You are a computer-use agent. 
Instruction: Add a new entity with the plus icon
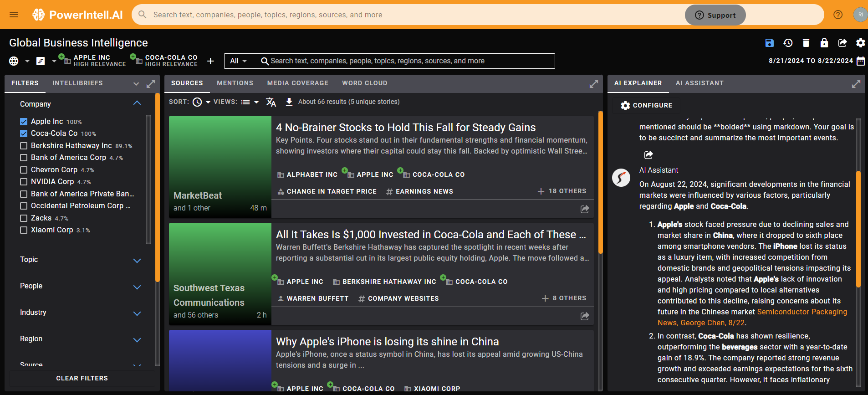210,61
